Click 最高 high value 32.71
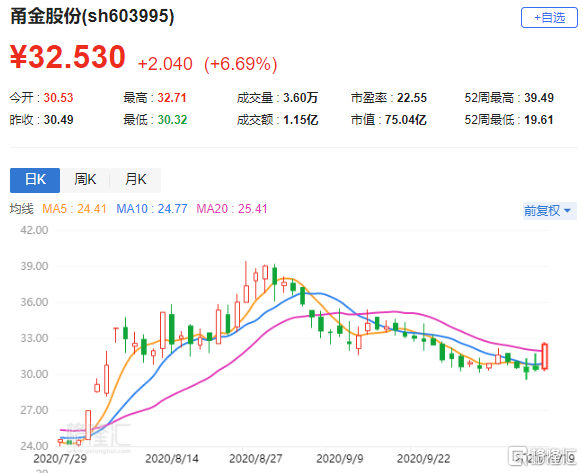The width and height of the screenshot is (583, 473). pos(172,98)
